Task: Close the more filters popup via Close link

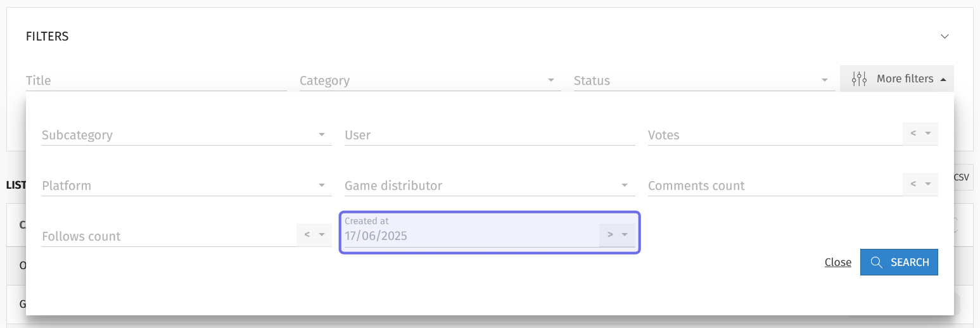Action: point(838,262)
